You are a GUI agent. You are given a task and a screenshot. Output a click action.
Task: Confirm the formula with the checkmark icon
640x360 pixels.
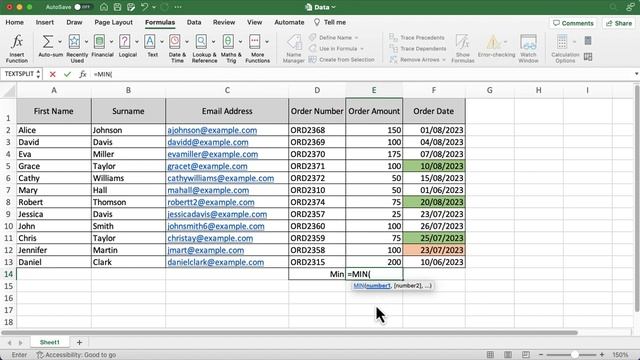click(67, 74)
